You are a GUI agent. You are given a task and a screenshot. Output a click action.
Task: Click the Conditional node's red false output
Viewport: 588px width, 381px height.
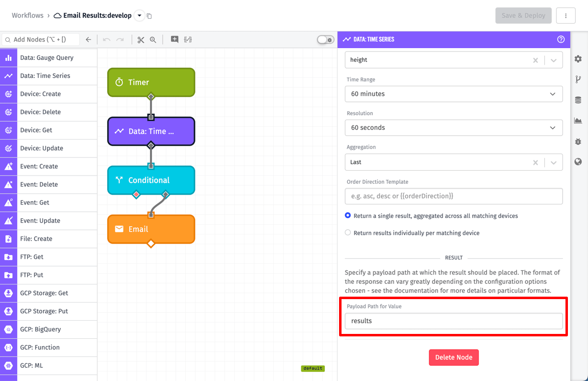[x=136, y=195]
